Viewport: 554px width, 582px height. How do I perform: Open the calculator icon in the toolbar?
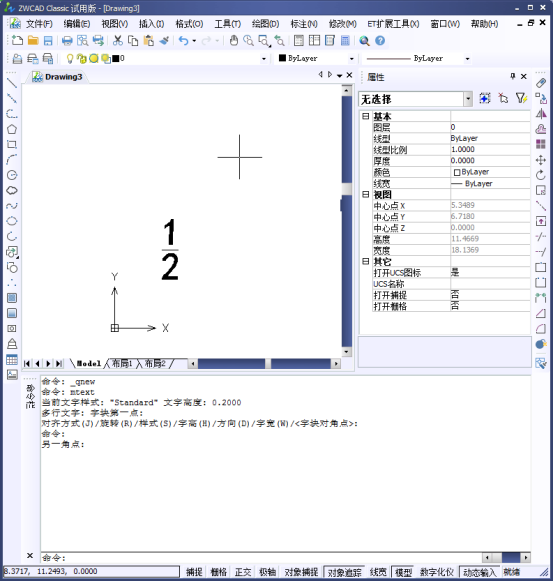click(x=345, y=40)
